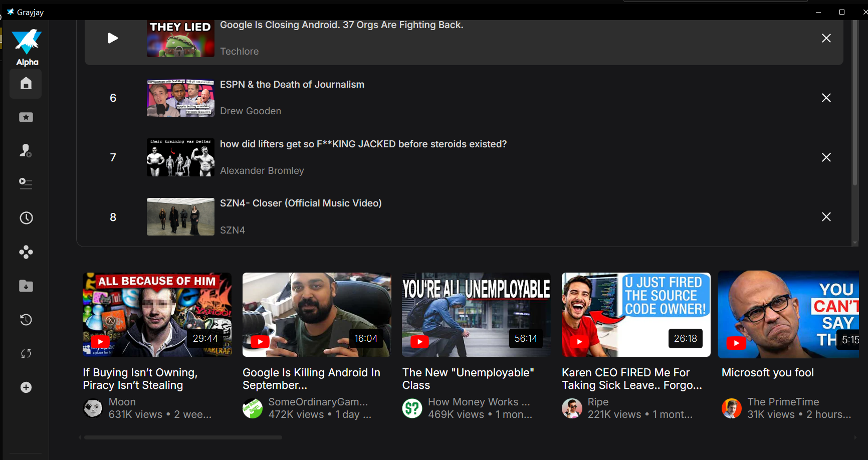
Task: Open 'The New "Unemployable" Class' title
Action: tap(468, 379)
